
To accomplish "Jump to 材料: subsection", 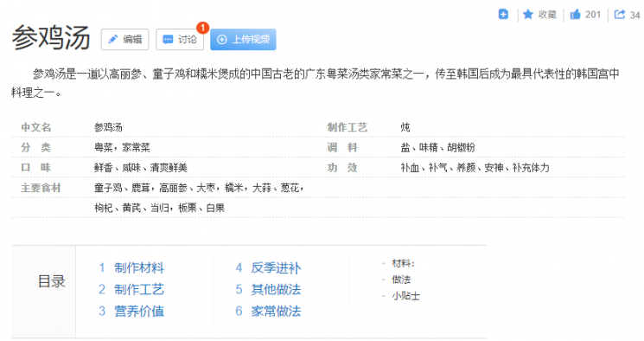I will coord(404,263).
